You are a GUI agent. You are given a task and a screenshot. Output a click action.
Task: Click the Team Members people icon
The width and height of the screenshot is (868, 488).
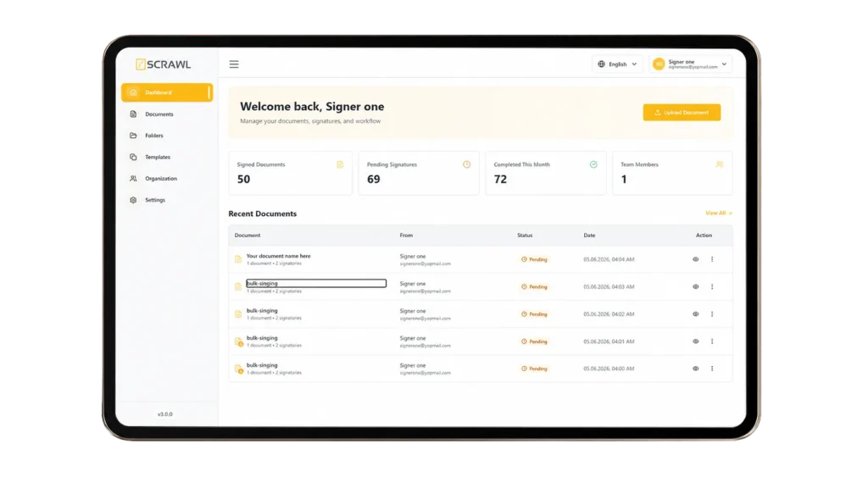(x=720, y=164)
